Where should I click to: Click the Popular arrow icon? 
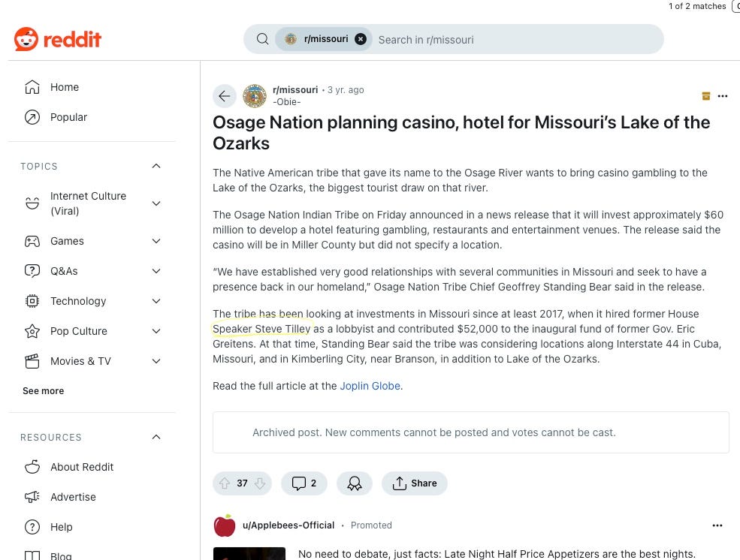[x=32, y=117]
